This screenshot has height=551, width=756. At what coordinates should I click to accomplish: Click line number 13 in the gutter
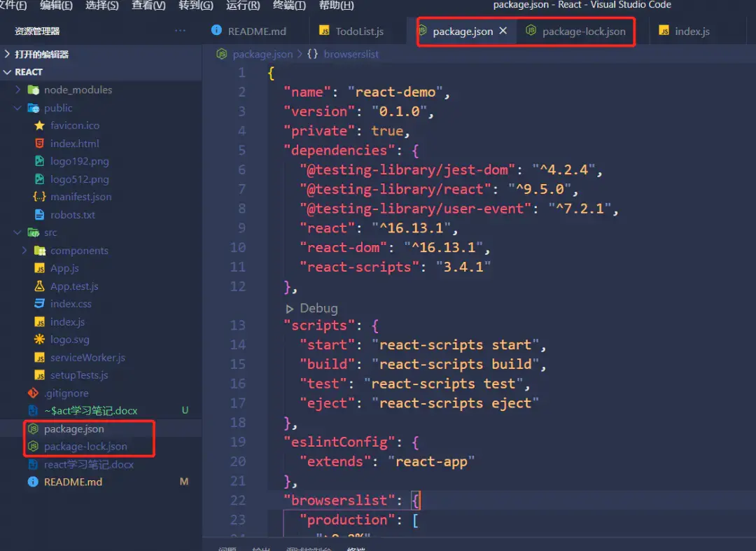click(238, 326)
